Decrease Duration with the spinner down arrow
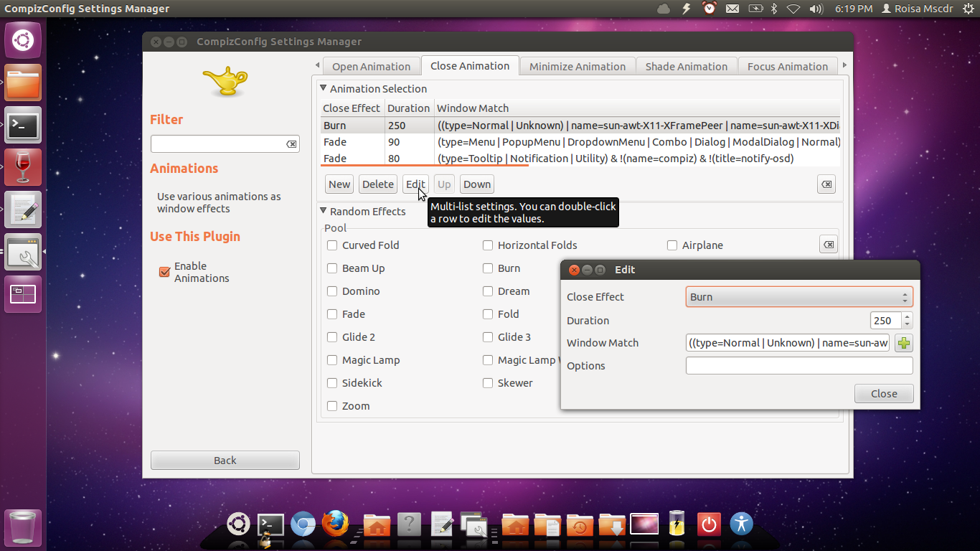The height and width of the screenshot is (551, 980). click(x=908, y=325)
